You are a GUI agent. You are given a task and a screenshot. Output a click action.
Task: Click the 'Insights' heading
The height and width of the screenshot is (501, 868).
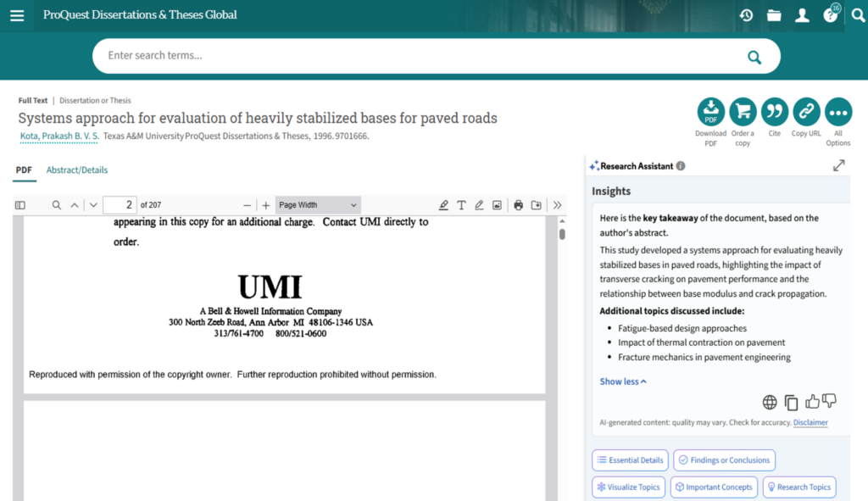pyautogui.click(x=611, y=191)
